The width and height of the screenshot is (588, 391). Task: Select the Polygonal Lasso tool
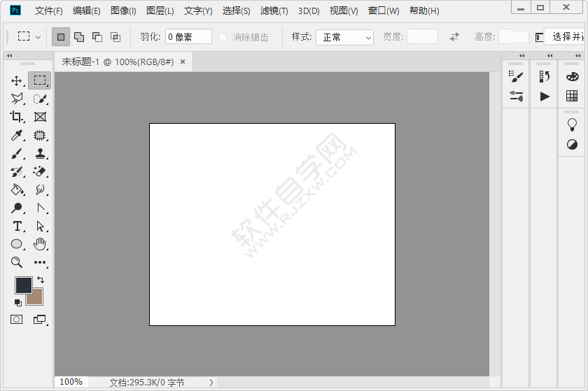coord(17,99)
